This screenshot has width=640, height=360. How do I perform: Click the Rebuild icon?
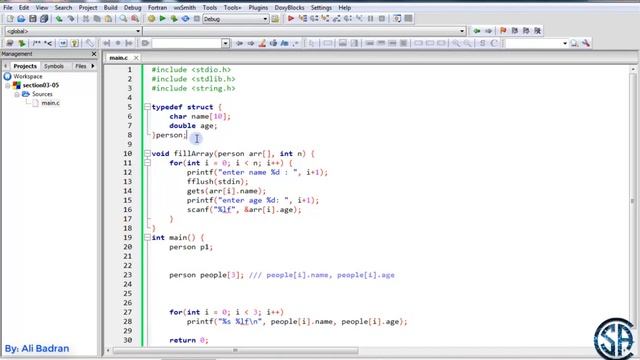[x=185, y=19]
